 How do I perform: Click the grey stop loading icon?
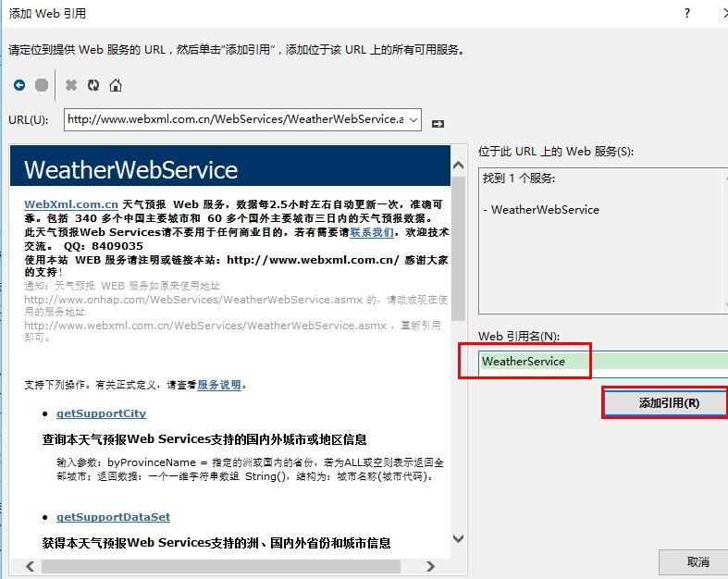point(42,85)
